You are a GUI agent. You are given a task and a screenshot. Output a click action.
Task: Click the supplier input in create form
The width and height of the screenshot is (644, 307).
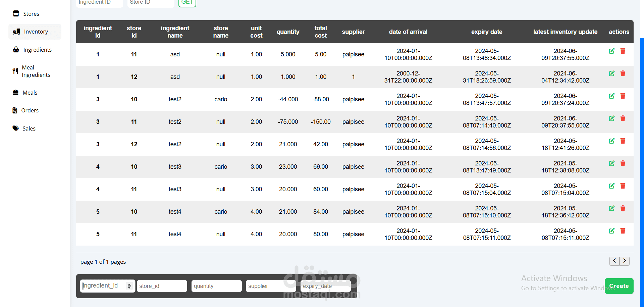(x=271, y=286)
